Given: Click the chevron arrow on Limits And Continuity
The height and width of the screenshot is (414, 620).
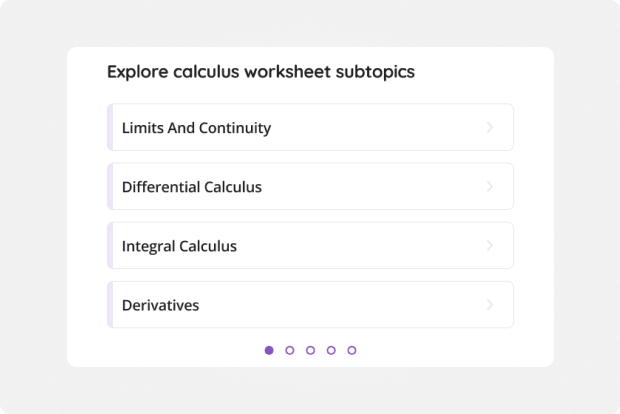Looking at the screenshot, I should [489, 128].
